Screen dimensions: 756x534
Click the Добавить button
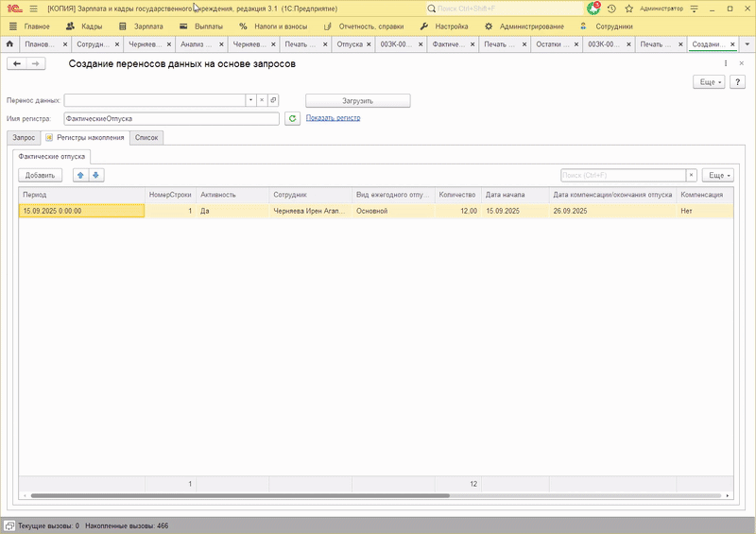click(40, 175)
